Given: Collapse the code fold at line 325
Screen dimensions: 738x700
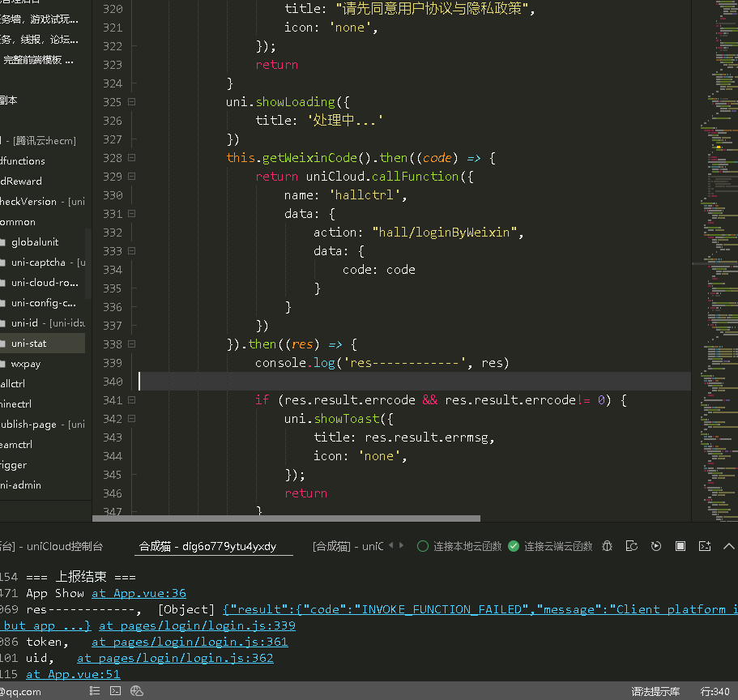Looking at the screenshot, I should point(131,102).
